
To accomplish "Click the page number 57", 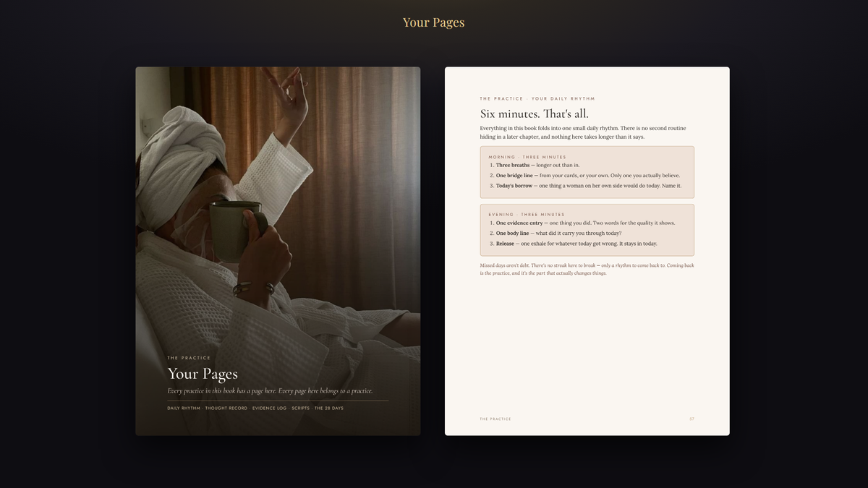I will tap(692, 419).
